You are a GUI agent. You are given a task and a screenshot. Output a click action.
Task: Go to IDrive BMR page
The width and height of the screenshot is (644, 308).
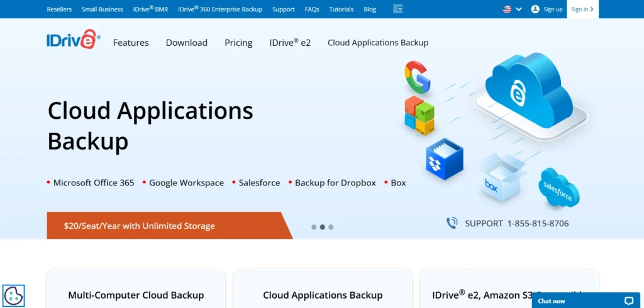pyautogui.click(x=150, y=9)
